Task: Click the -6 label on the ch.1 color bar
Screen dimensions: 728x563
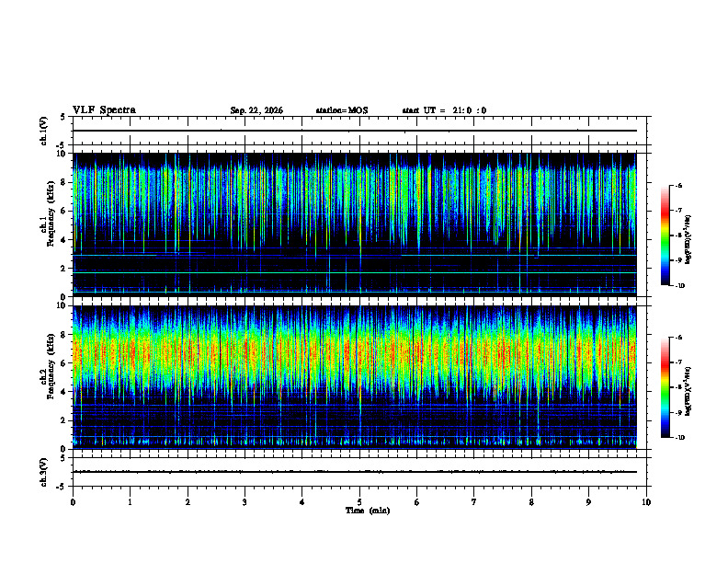Action: click(x=678, y=185)
